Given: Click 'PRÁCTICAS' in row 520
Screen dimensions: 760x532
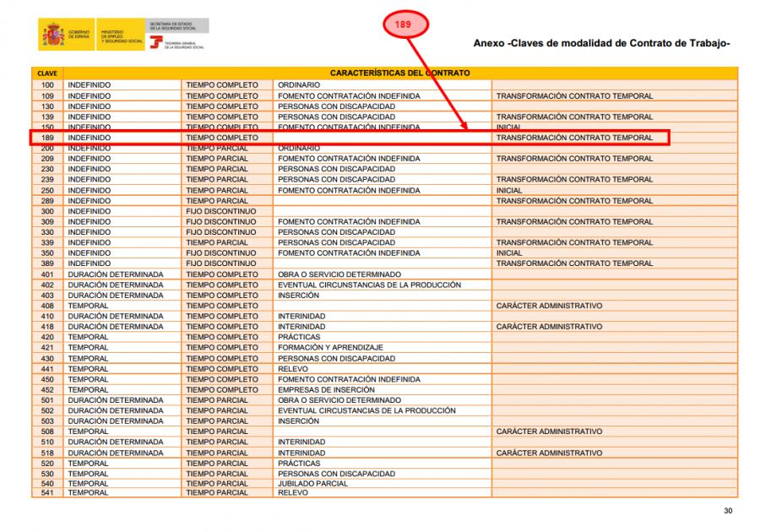Looking at the screenshot, I should [x=299, y=464].
